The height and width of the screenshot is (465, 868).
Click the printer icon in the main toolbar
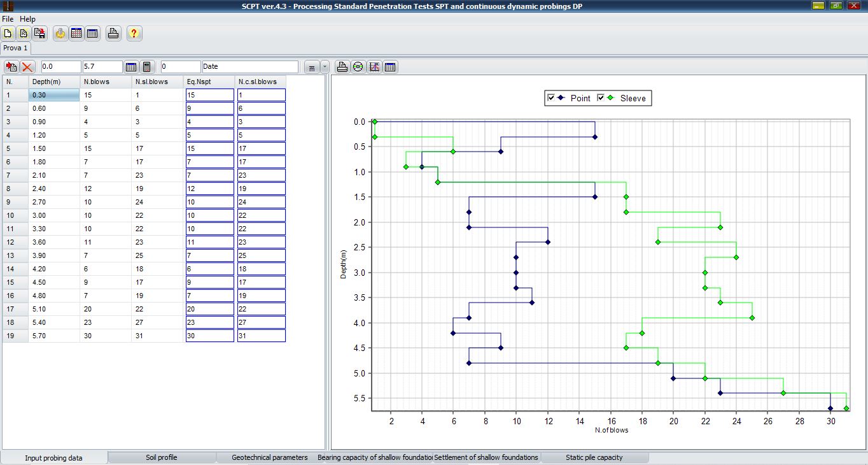[x=113, y=34]
